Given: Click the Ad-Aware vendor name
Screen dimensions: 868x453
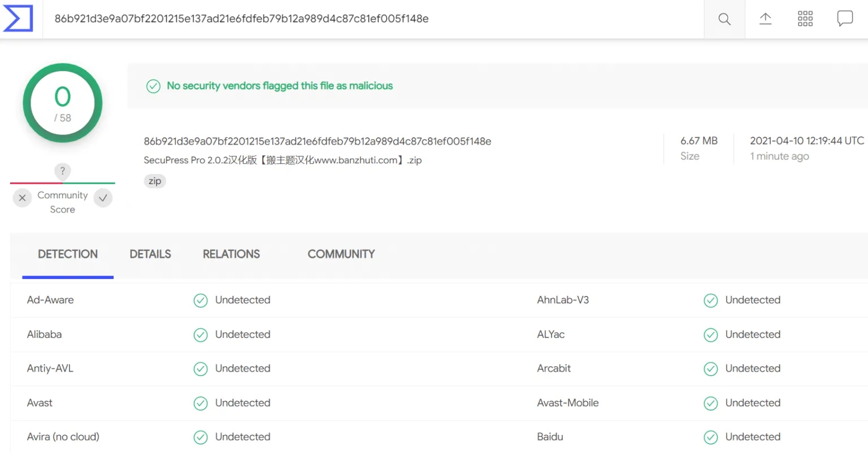Looking at the screenshot, I should (x=50, y=300).
